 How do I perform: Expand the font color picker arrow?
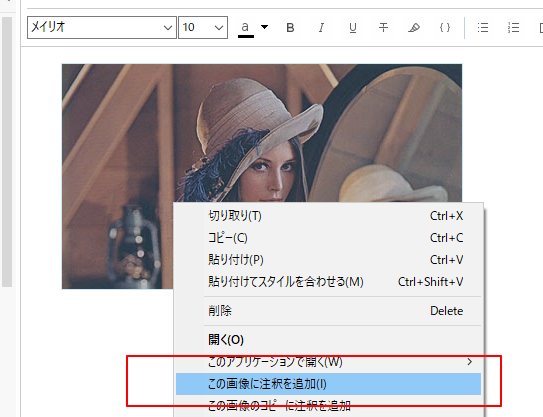tap(264, 27)
